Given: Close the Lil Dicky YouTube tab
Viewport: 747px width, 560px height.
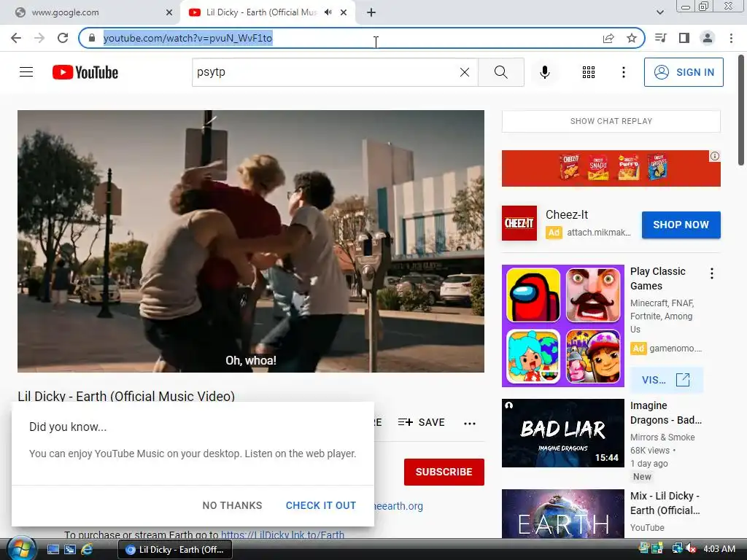Looking at the screenshot, I should tap(344, 12).
